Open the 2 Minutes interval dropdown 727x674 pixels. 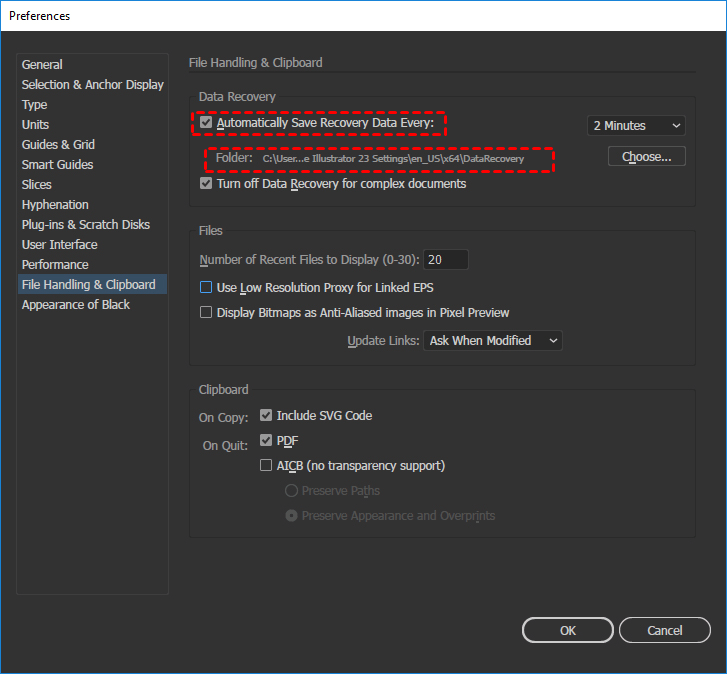(x=636, y=126)
